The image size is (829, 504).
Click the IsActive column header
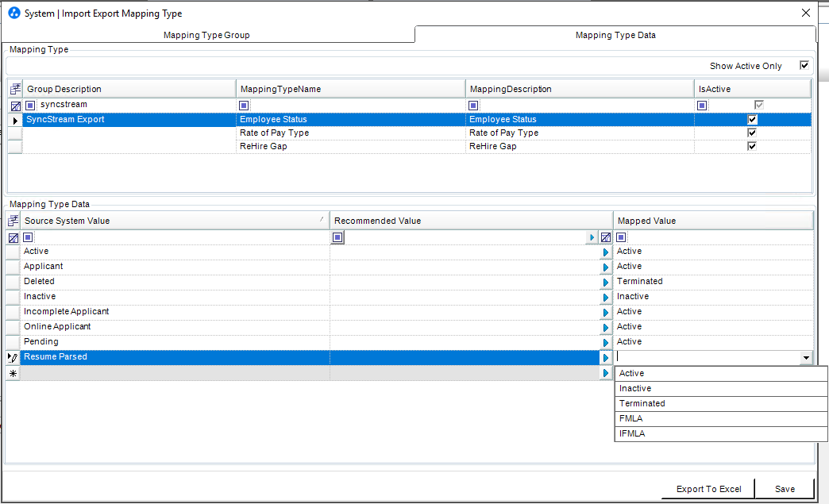click(x=752, y=89)
